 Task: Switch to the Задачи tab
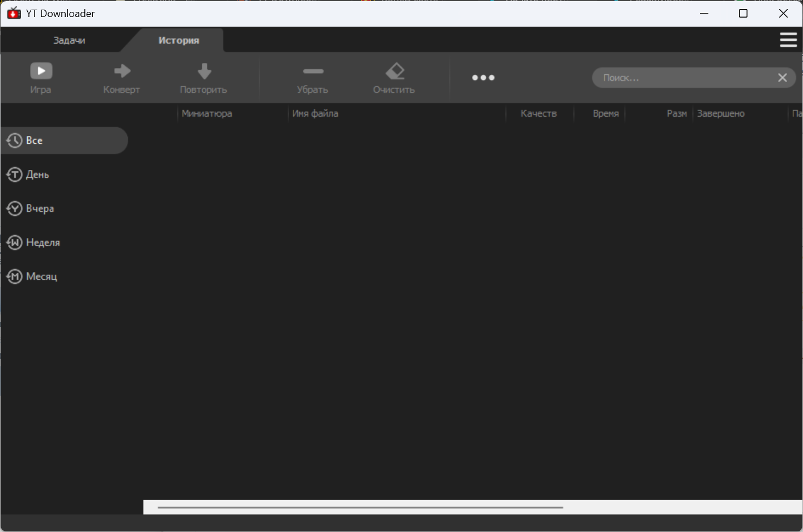pyautogui.click(x=69, y=40)
